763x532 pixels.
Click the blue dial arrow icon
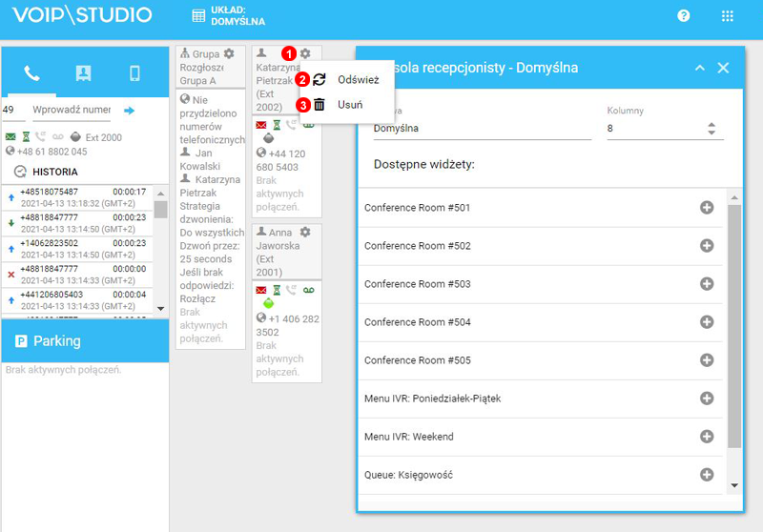click(x=130, y=111)
